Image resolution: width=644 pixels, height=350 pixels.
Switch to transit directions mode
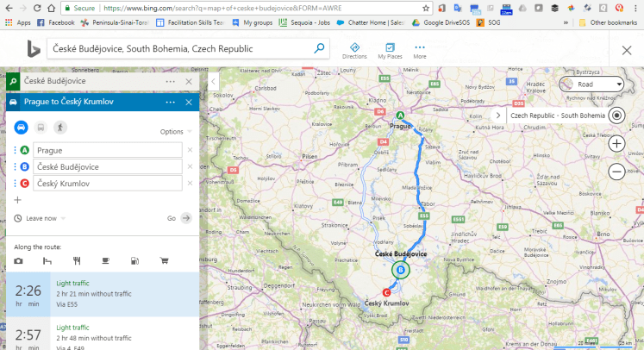40,127
